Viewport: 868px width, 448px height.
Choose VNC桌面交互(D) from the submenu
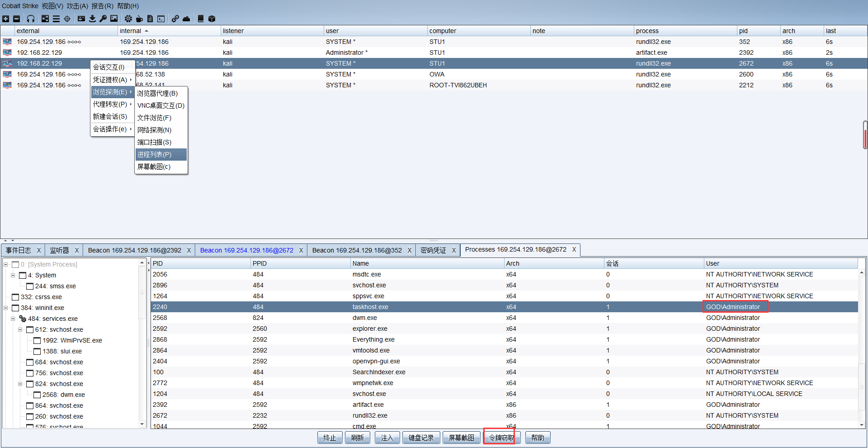click(x=161, y=105)
